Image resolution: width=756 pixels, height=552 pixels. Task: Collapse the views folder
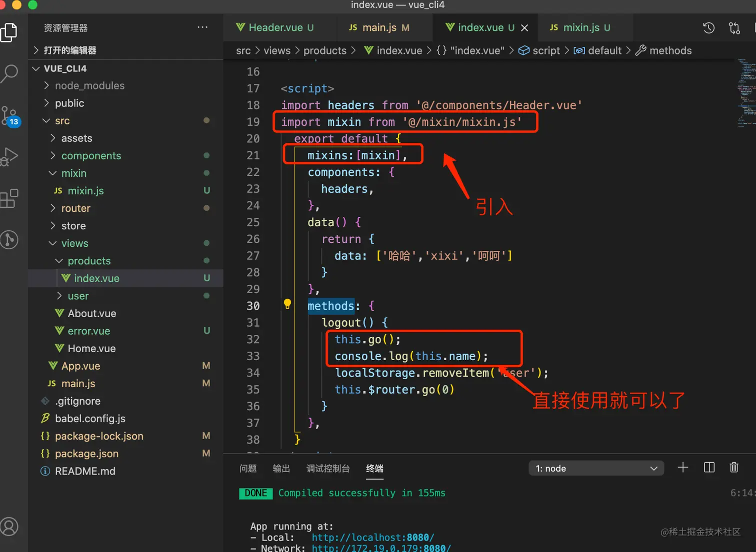[125, 243]
